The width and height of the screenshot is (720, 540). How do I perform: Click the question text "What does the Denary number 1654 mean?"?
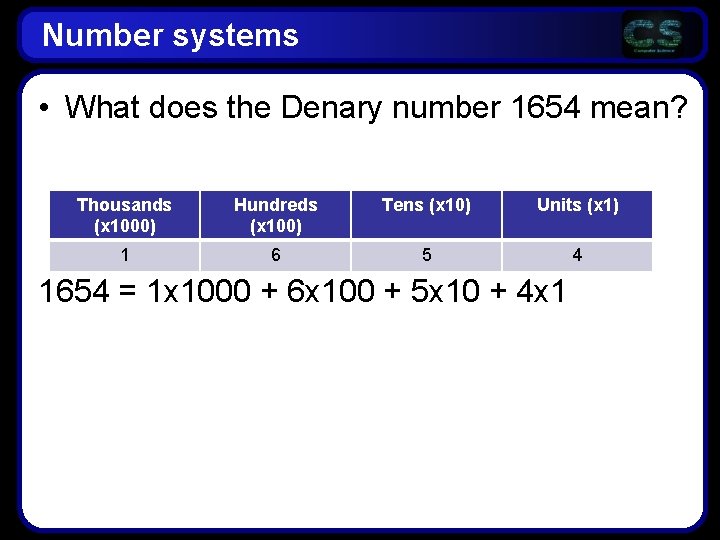tap(376, 107)
